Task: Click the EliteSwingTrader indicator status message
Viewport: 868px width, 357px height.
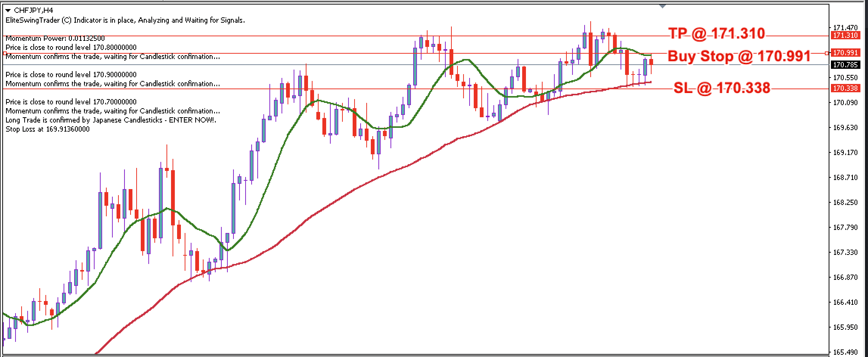Action: [125, 21]
